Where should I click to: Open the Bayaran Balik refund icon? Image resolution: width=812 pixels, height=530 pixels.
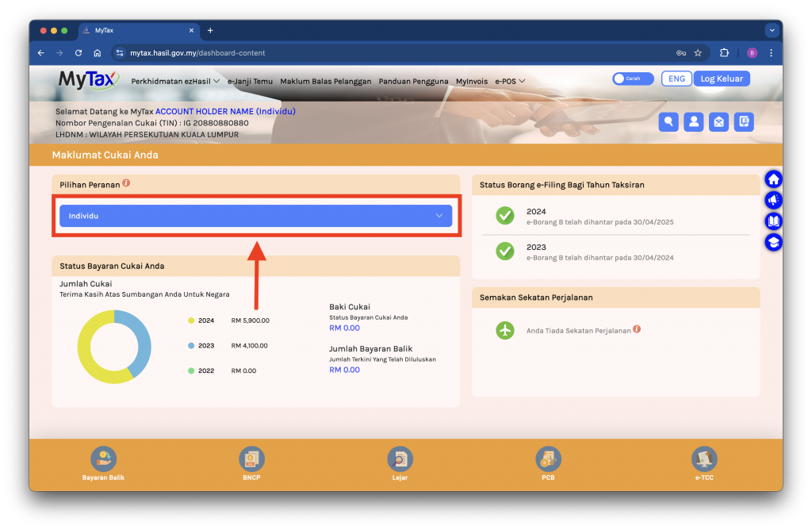(103, 459)
